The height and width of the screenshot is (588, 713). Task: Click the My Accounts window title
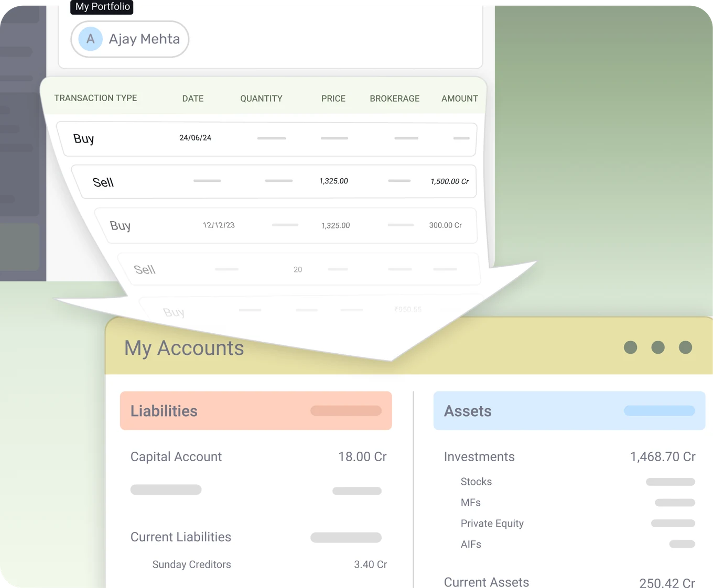click(x=184, y=348)
